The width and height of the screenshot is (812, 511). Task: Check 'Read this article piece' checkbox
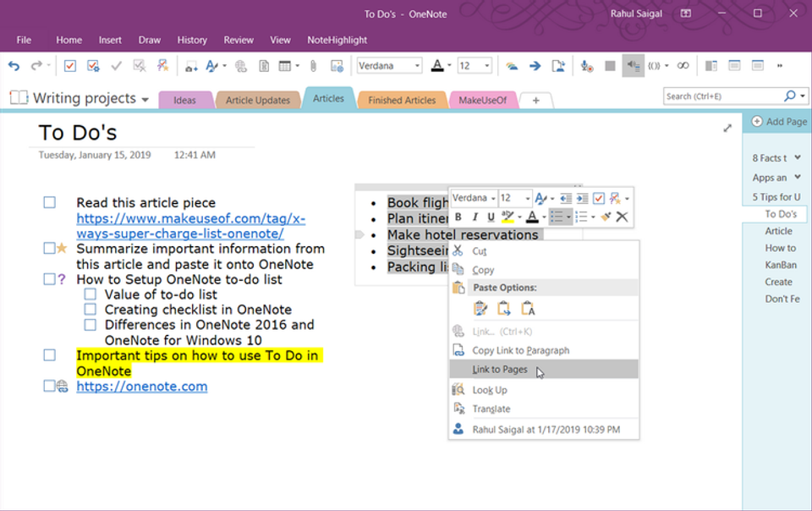tap(49, 202)
